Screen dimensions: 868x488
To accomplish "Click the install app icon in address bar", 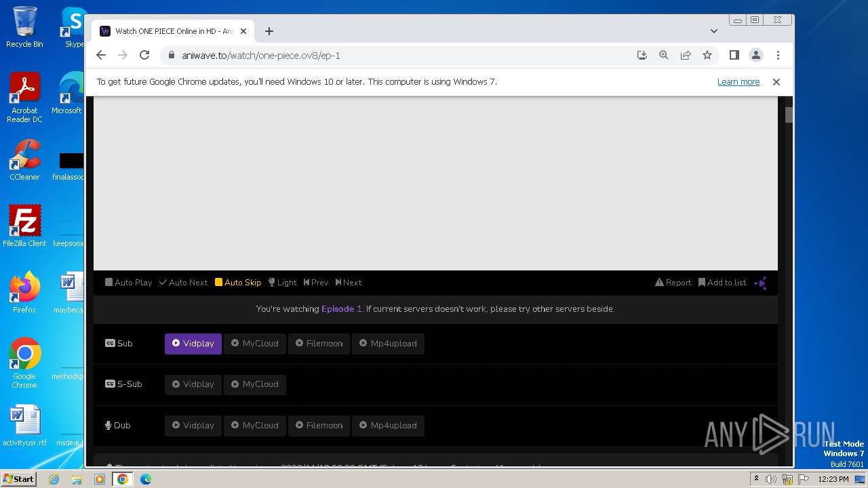I will click(642, 56).
